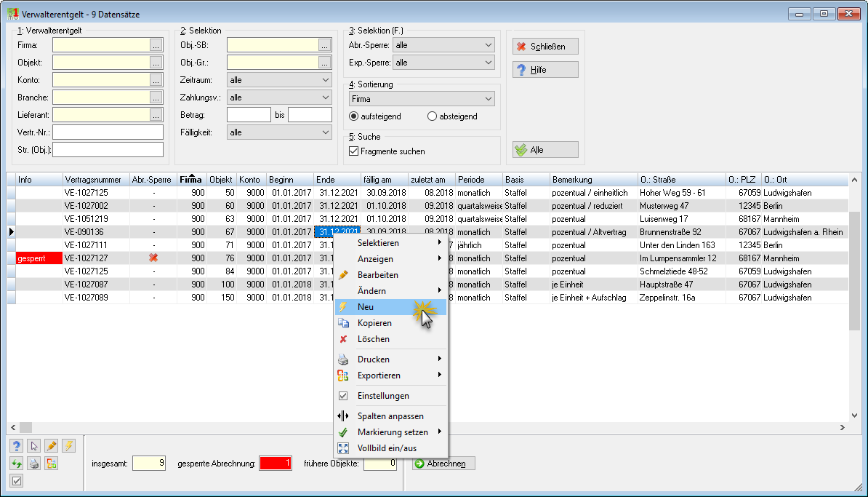Click the red X in the Abr.-Sperre column
868x497 pixels.
click(x=153, y=258)
